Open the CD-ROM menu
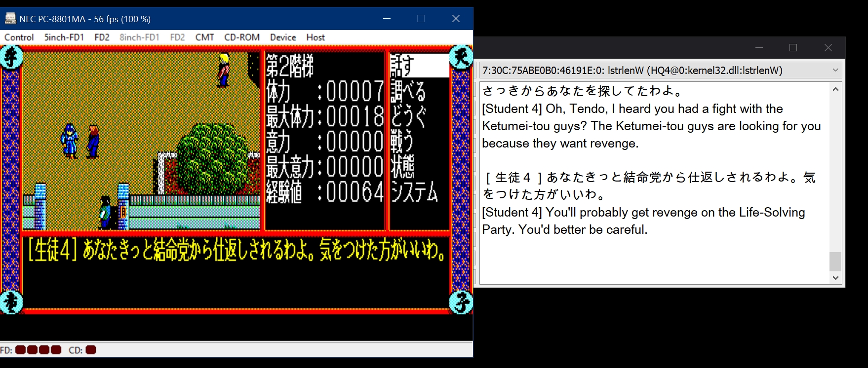 [x=242, y=37]
